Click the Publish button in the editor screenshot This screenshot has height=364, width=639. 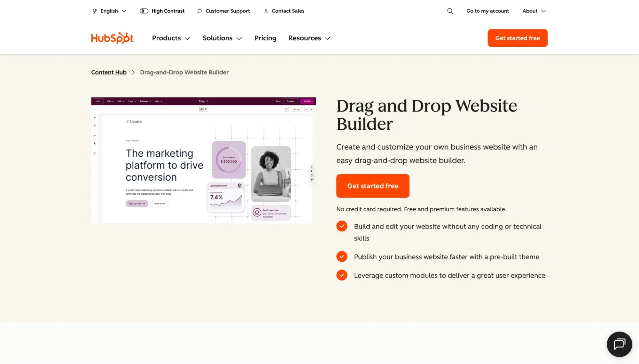[x=307, y=101]
